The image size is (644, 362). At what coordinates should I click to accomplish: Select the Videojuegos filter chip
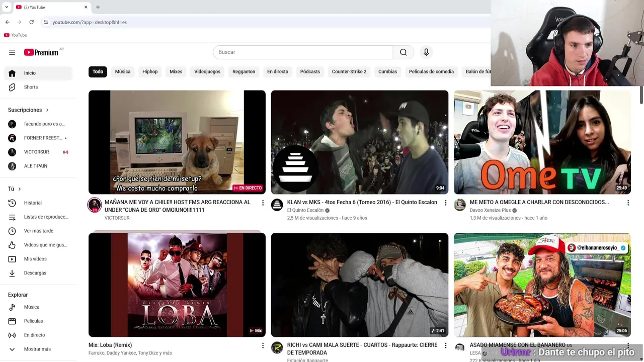coord(207,71)
